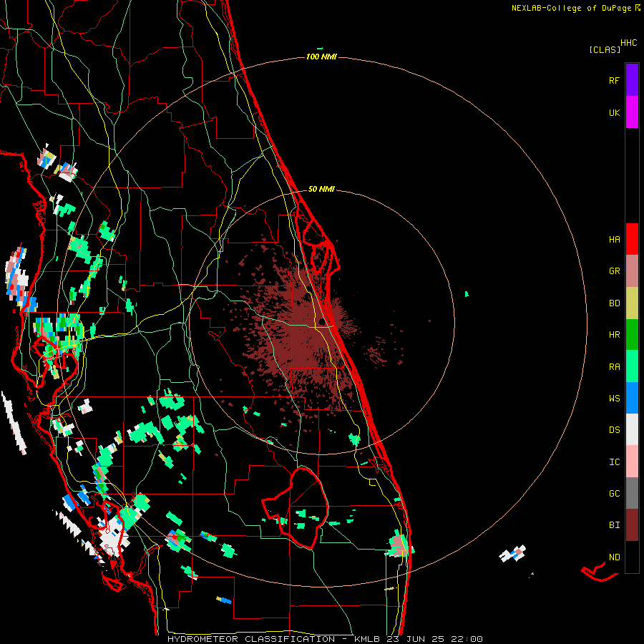Click the black radar site dot
Image resolution: width=644 pixels, height=644 pixels.
click(322, 322)
